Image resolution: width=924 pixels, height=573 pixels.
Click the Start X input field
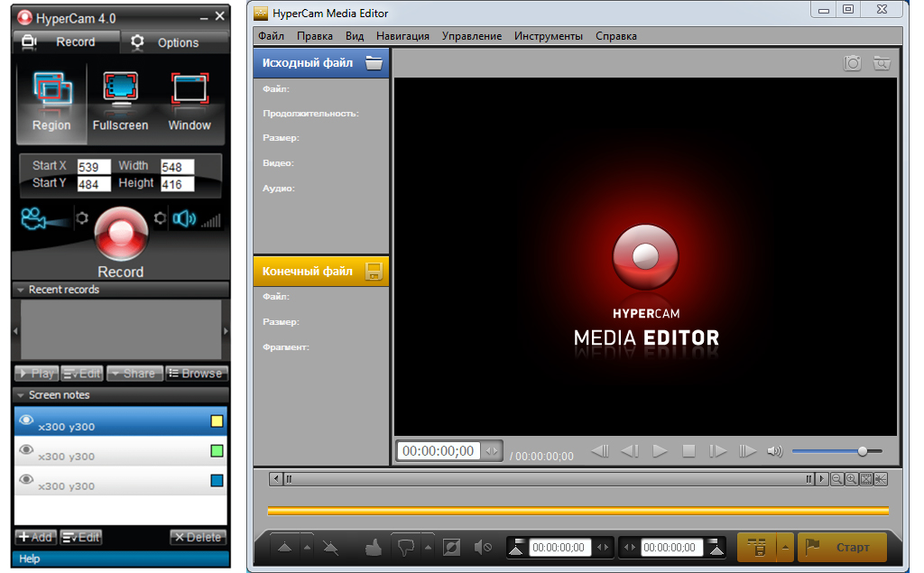[x=94, y=166]
